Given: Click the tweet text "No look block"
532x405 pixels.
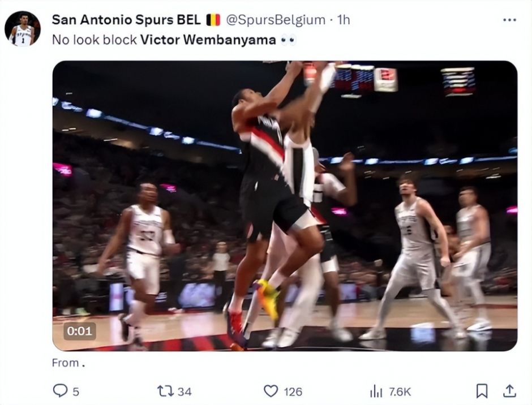Looking at the screenshot, I should click(95, 40).
